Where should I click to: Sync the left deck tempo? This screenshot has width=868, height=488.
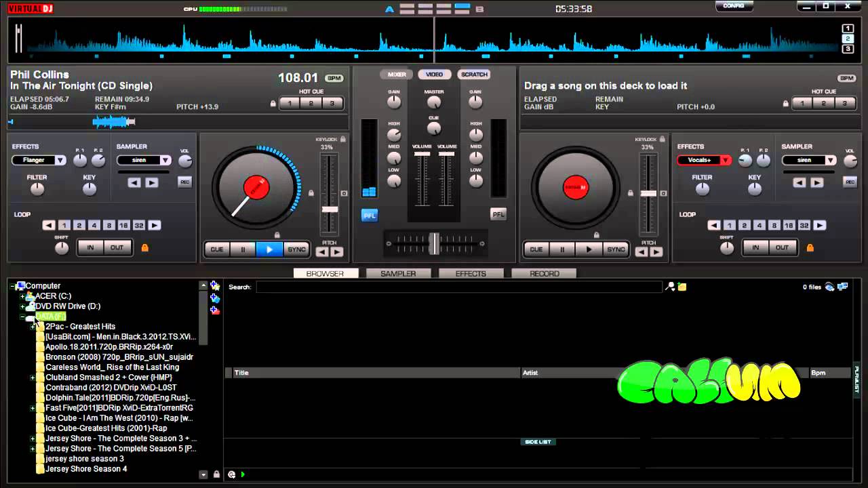296,249
